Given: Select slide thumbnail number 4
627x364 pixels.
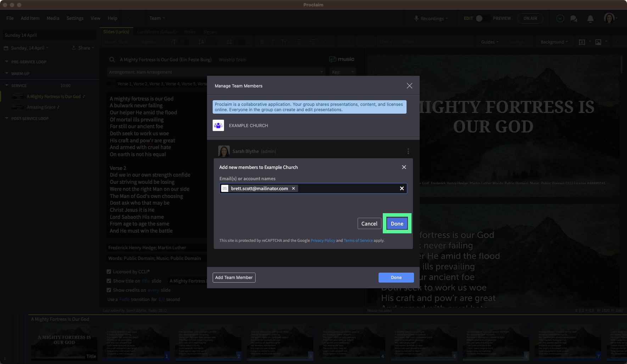Looking at the screenshot, I should [x=353, y=342].
